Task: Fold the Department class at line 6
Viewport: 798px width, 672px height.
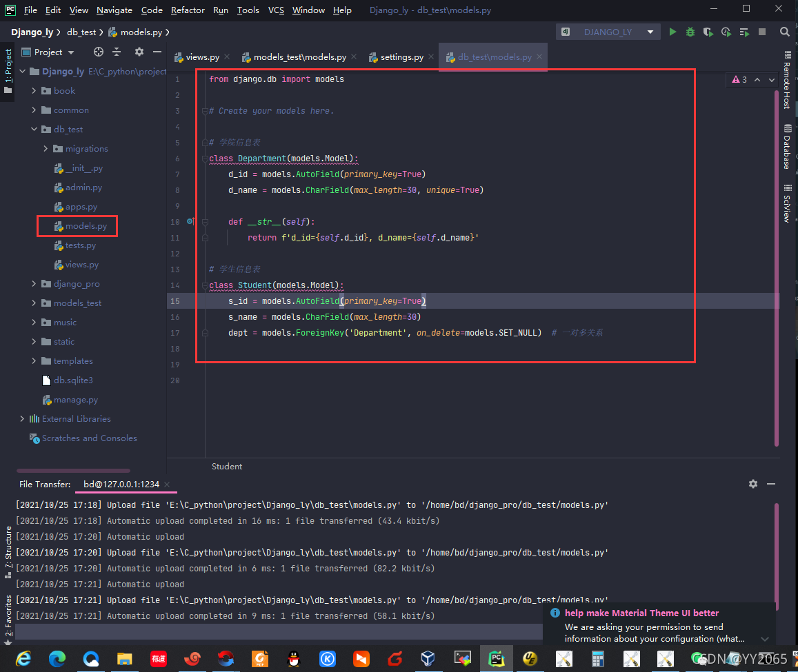Action: [x=205, y=159]
